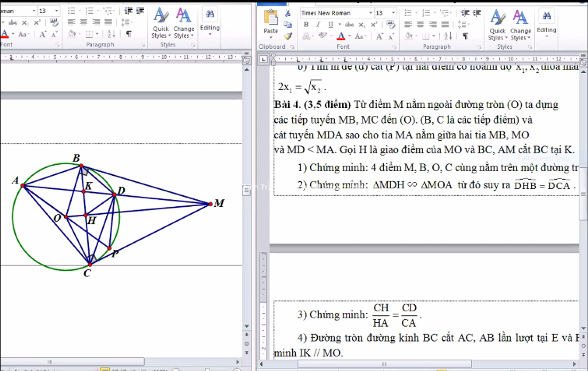Center text in right window
The image size is (588, 371).
click(420, 25)
